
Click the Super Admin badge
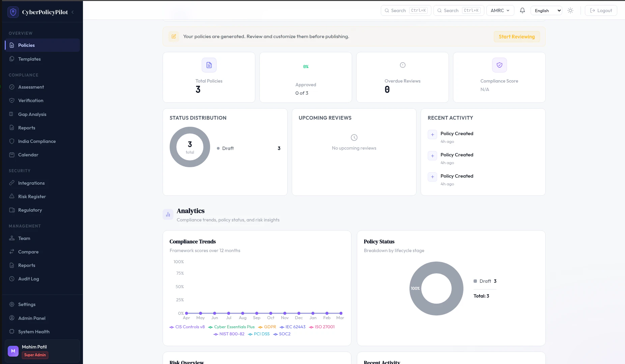[35, 355]
